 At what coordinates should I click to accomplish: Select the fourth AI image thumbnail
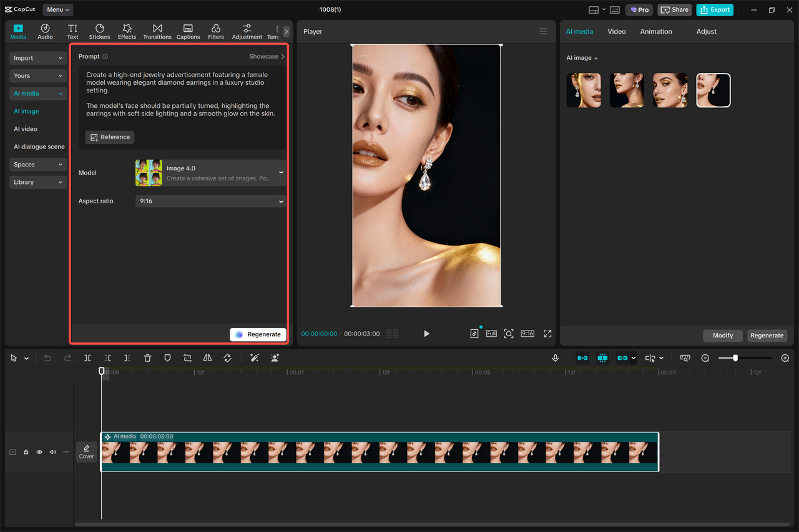tap(713, 90)
